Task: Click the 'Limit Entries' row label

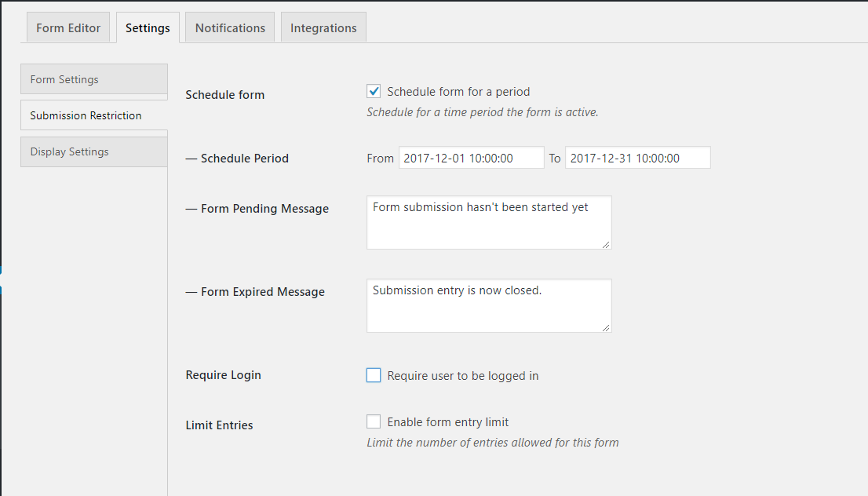Action: [219, 425]
